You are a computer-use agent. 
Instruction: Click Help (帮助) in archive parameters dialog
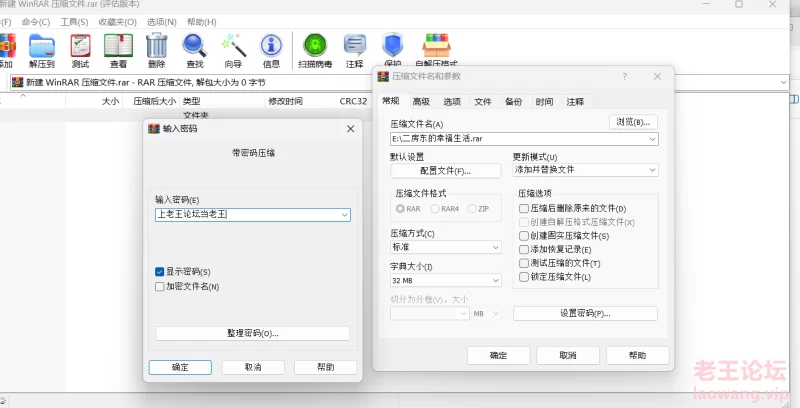pyautogui.click(x=638, y=355)
